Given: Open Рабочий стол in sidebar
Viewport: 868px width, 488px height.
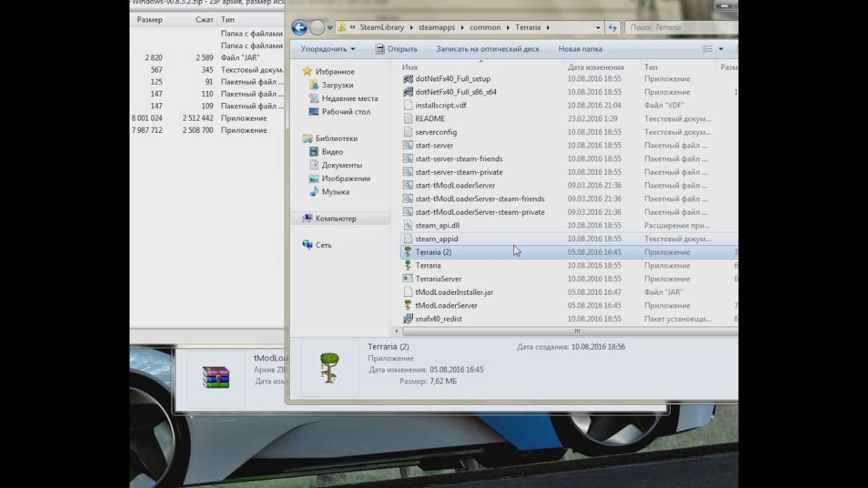Looking at the screenshot, I should pyautogui.click(x=339, y=112).
